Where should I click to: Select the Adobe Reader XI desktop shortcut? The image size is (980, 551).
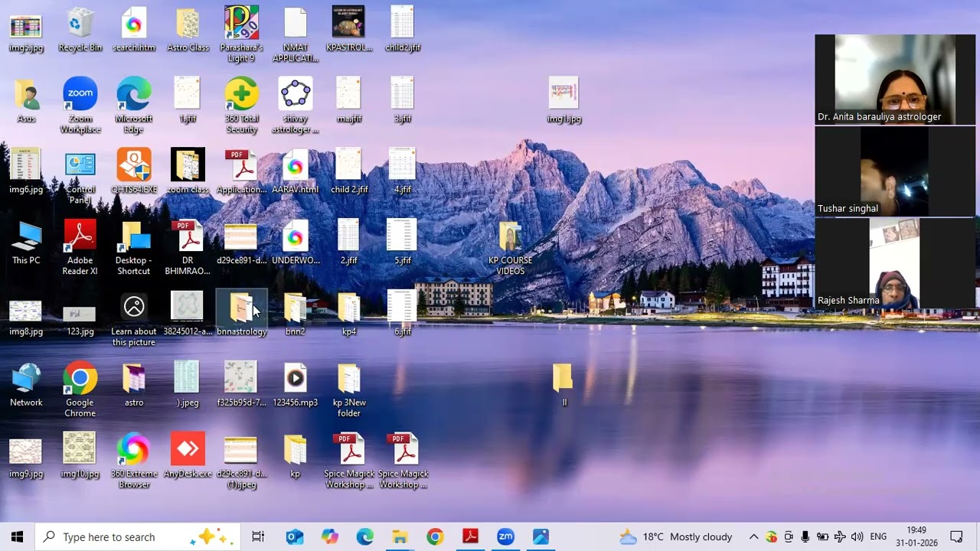80,248
